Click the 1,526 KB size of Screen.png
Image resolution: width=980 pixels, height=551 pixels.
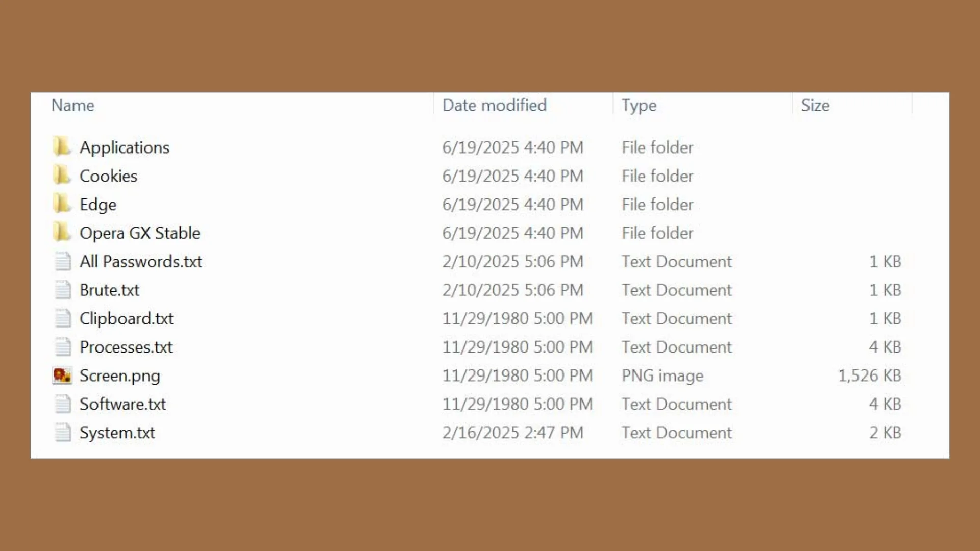click(869, 375)
